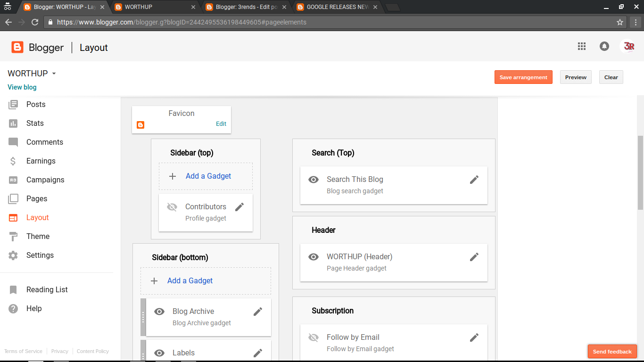Click the Theme paint roller icon
This screenshot has height=362, width=644.
coord(13,236)
